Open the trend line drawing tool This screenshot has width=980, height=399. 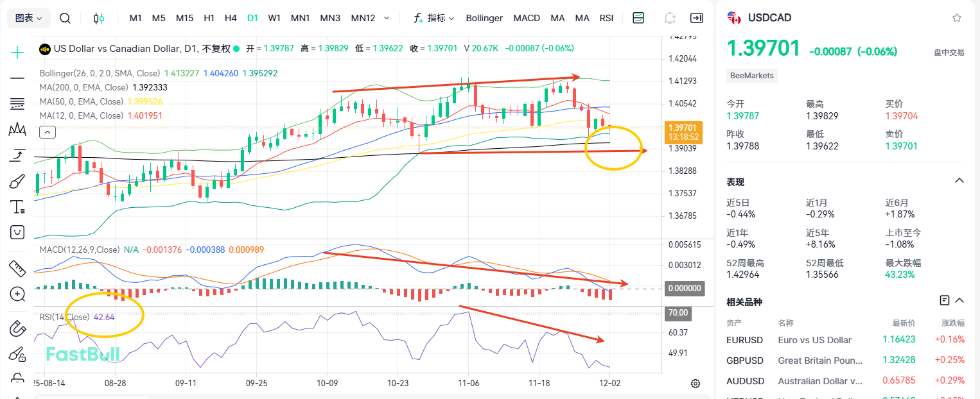click(x=17, y=78)
